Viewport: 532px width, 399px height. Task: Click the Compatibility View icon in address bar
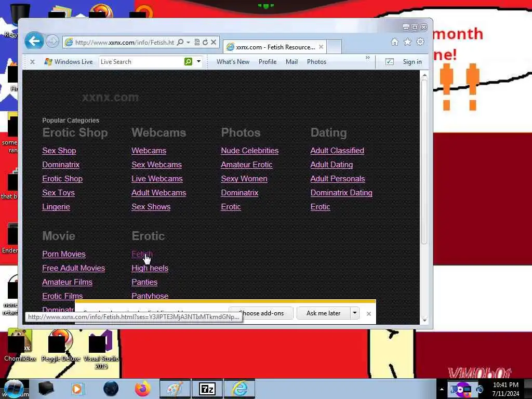tap(197, 42)
